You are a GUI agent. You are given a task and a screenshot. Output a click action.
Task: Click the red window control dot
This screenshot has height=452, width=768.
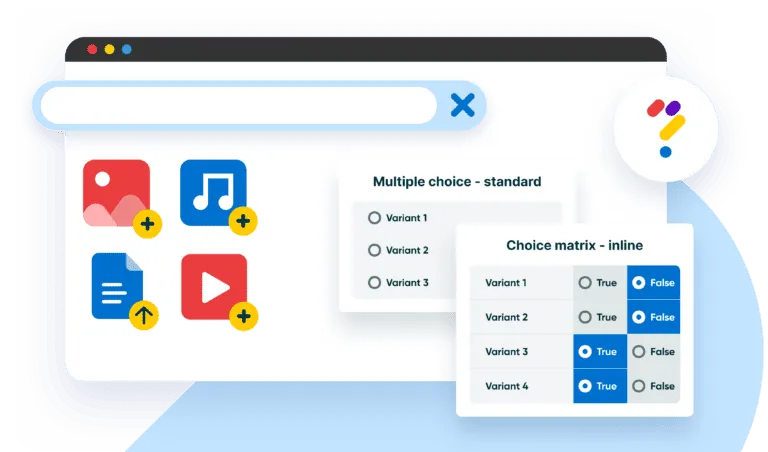(92, 49)
